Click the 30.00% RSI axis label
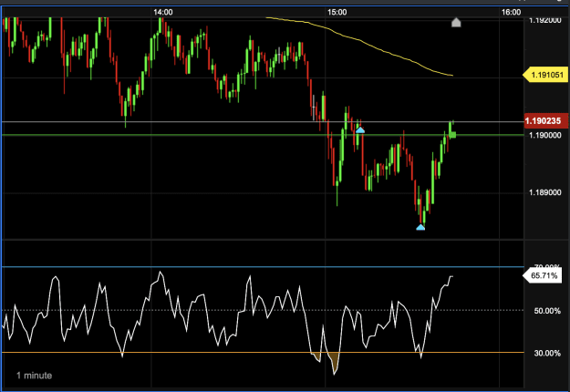 tap(547, 353)
